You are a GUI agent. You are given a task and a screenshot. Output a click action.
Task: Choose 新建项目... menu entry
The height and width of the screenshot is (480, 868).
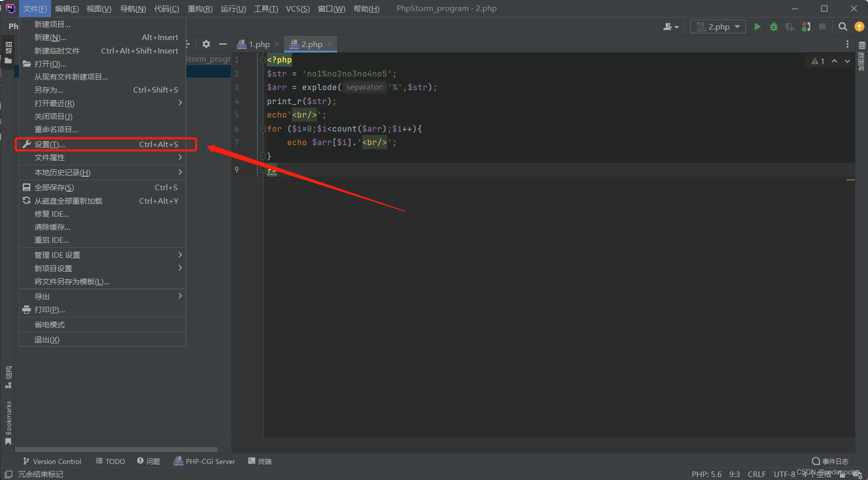pos(102,24)
